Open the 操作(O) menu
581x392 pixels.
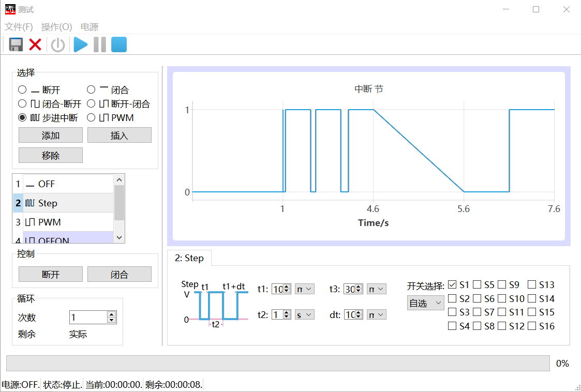56,27
